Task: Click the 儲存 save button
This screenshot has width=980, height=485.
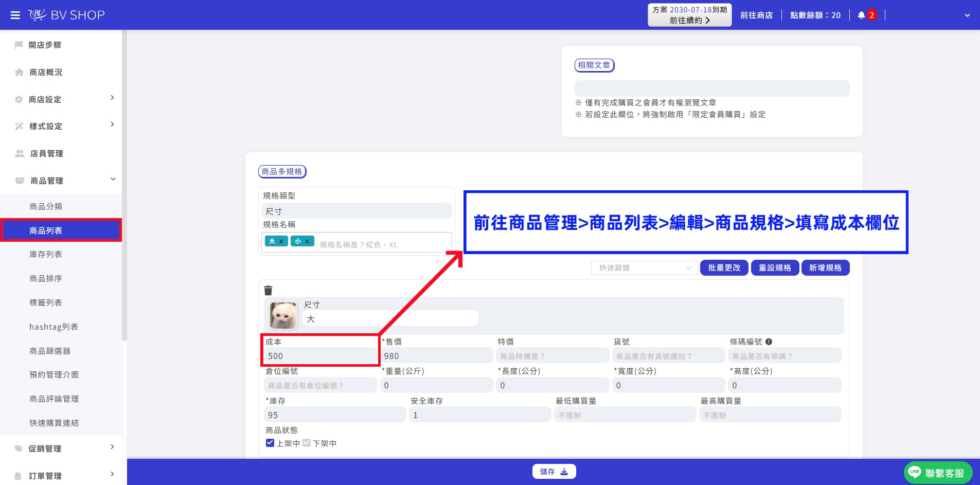Action: click(554, 472)
